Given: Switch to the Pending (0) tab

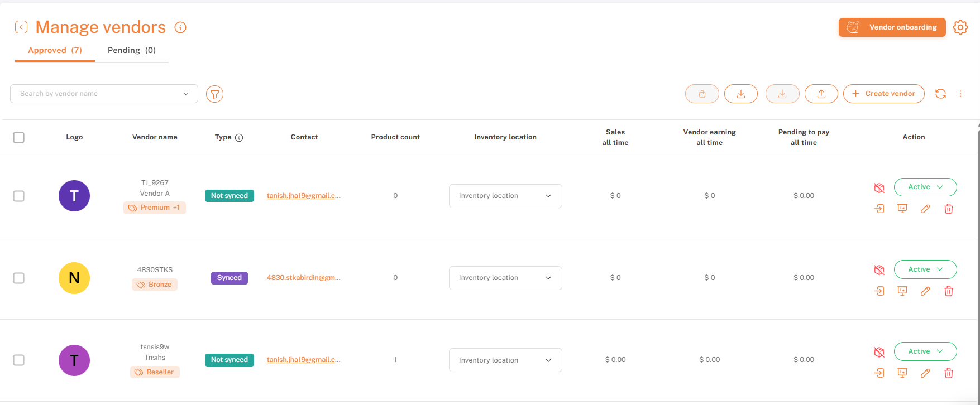Looking at the screenshot, I should point(132,50).
